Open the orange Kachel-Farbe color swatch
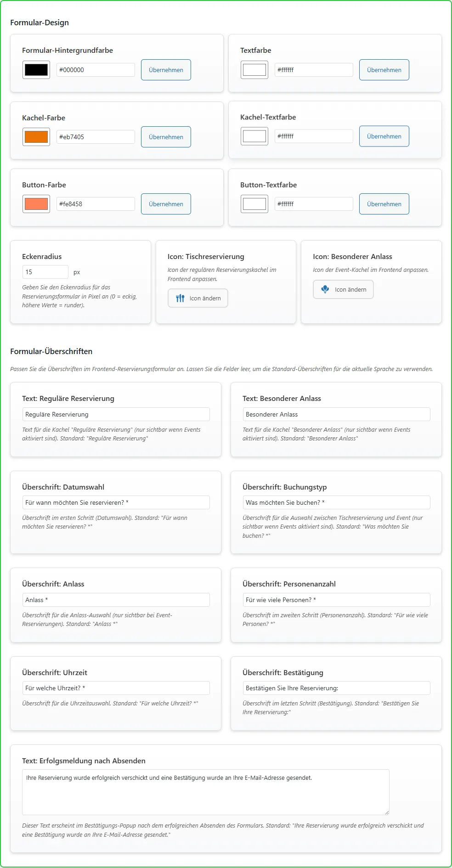The image size is (452, 868). pyautogui.click(x=36, y=137)
